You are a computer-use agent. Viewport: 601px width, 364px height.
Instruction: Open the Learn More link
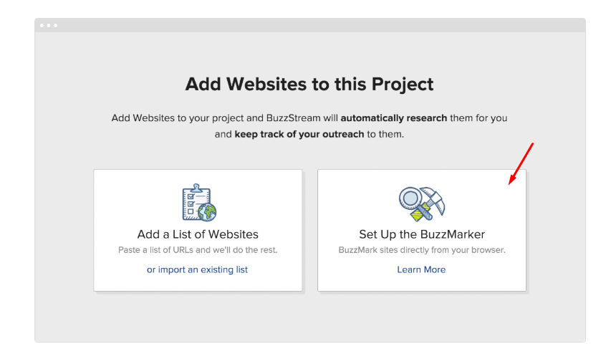pos(421,269)
